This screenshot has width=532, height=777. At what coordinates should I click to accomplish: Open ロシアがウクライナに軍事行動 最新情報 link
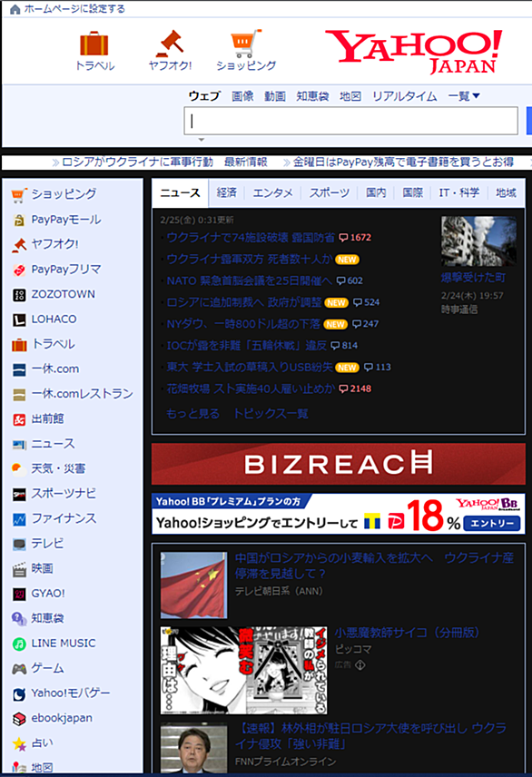point(164,162)
